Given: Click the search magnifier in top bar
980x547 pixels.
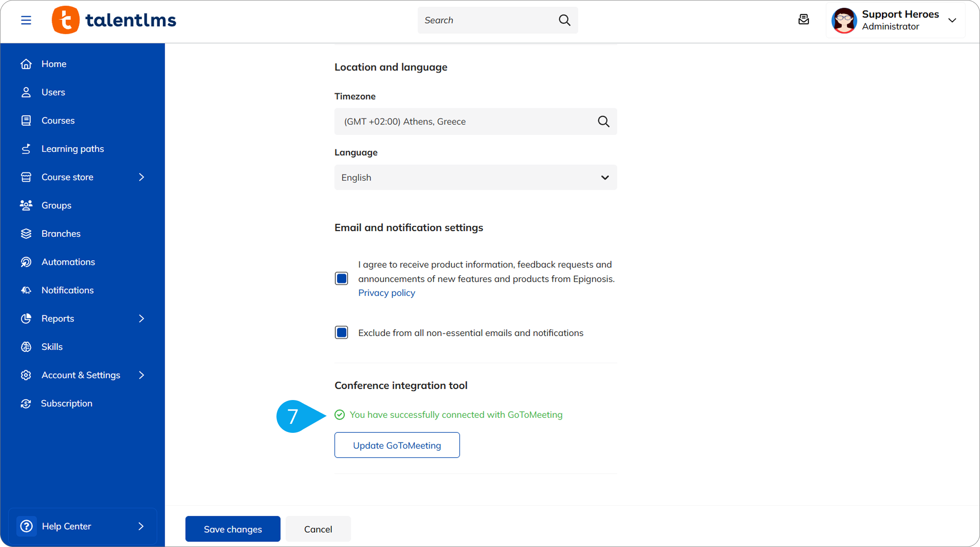Looking at the screenshot, I should coord(564,20).
